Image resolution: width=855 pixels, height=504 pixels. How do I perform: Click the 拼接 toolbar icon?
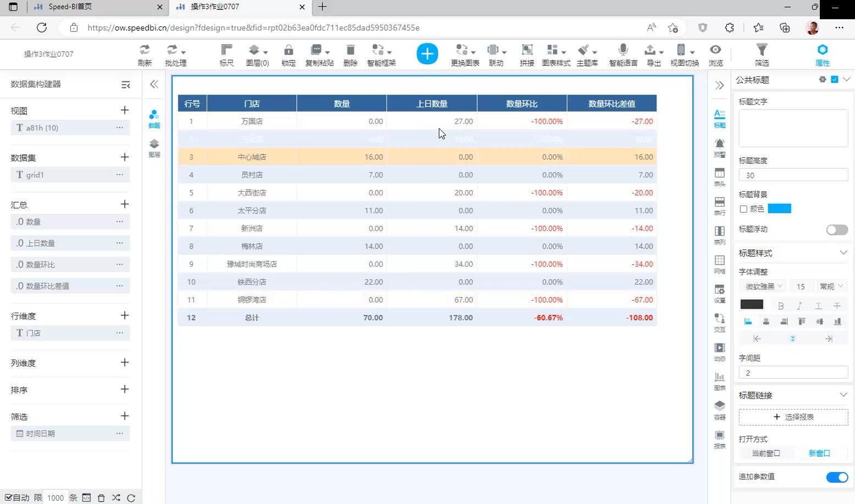pyautogui.click(x=527, y=51)
